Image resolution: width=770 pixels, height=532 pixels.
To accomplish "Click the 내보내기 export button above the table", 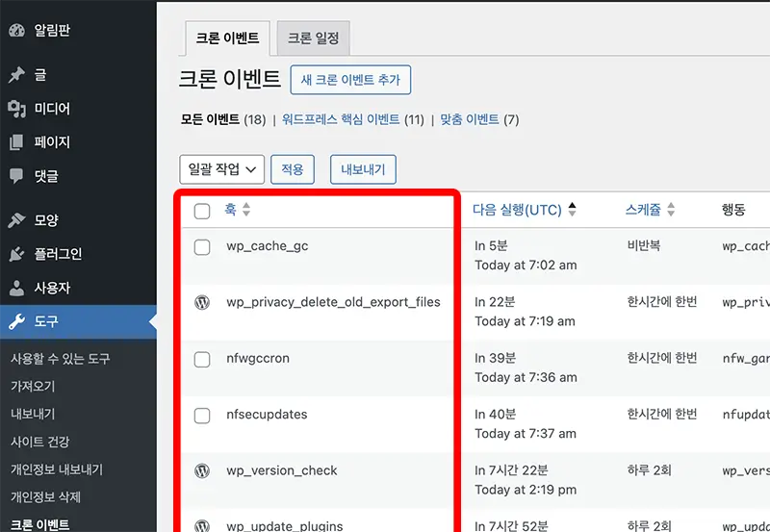I will (x=363, y=169).
